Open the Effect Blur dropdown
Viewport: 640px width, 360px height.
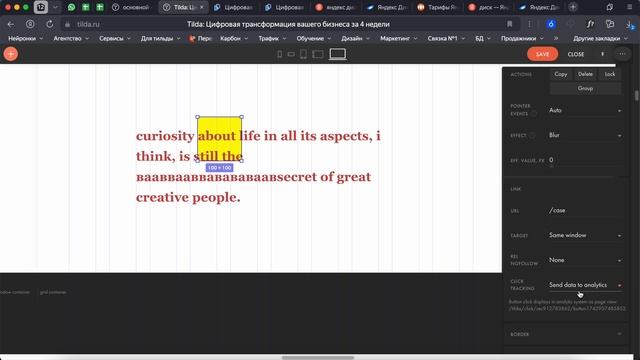[x=585, y=135]
